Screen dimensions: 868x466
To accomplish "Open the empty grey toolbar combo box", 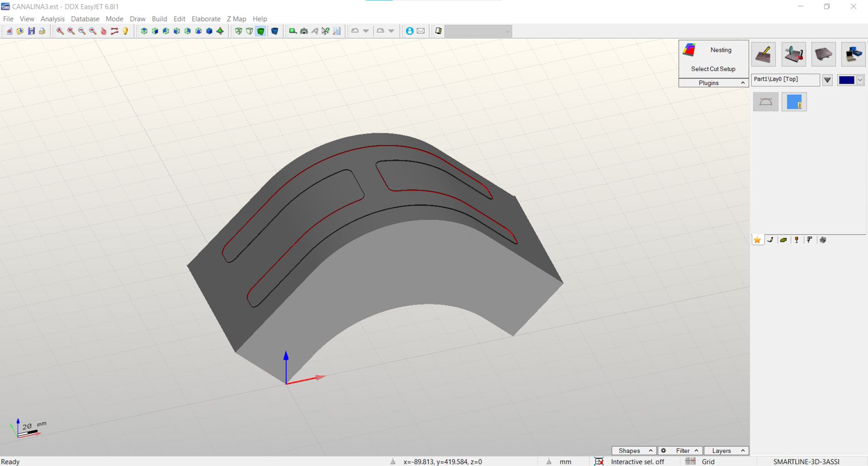I will (478, 31).
